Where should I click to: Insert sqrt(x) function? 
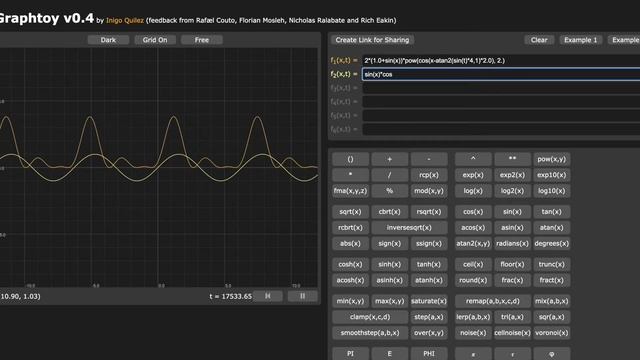point(350,212)
